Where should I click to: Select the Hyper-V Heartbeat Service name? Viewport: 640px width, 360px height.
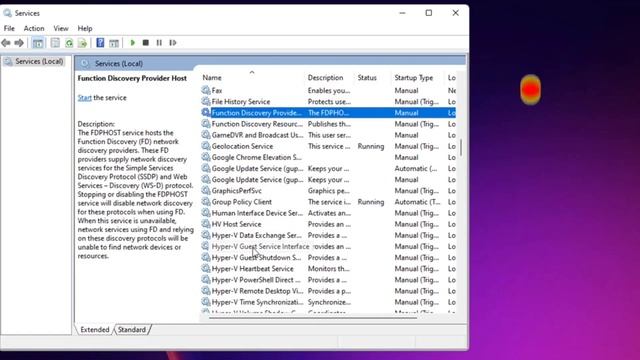tap(253, 268)
